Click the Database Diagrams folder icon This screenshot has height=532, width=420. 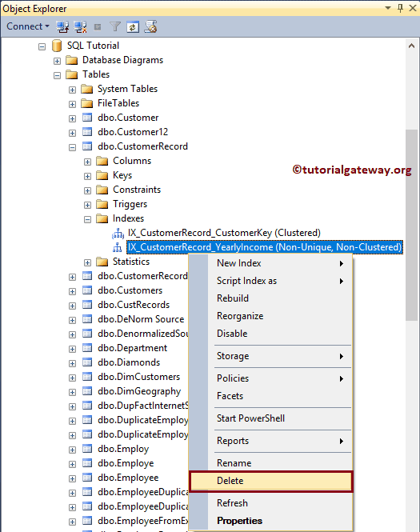pos(71,60)
